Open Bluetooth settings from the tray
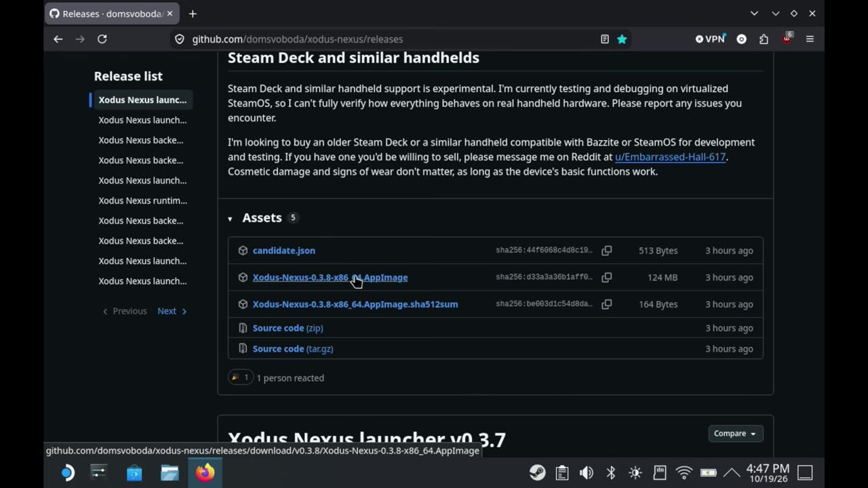 [x=611, y=472]
